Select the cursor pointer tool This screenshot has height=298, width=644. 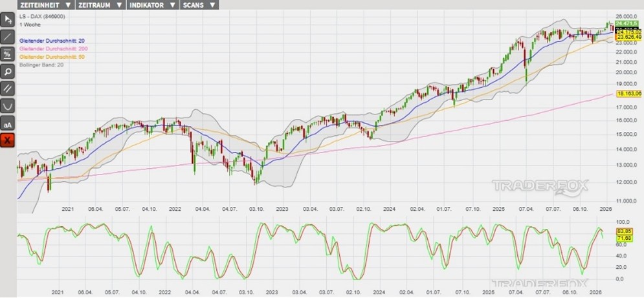tap(8, 19)
